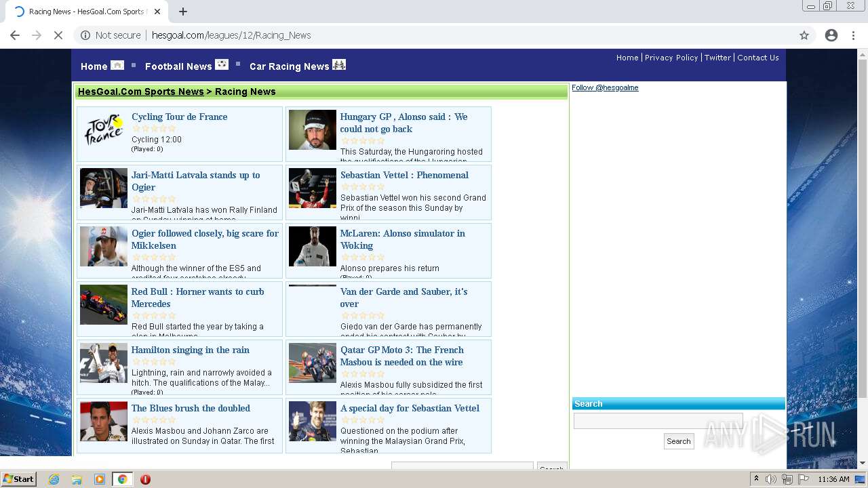Open the media player taskbar icon
The image size is (868, 488).
click(x=100, y=479)
